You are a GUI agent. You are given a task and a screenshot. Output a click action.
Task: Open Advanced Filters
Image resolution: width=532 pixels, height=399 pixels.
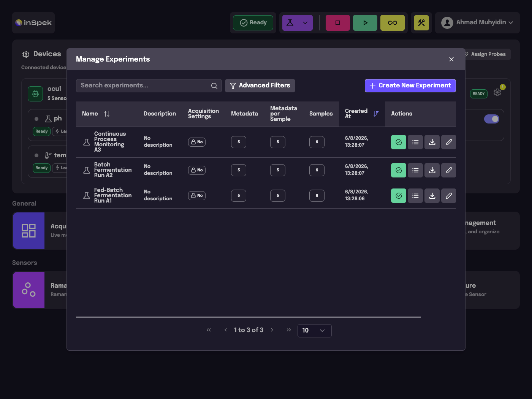click(260, 86)
